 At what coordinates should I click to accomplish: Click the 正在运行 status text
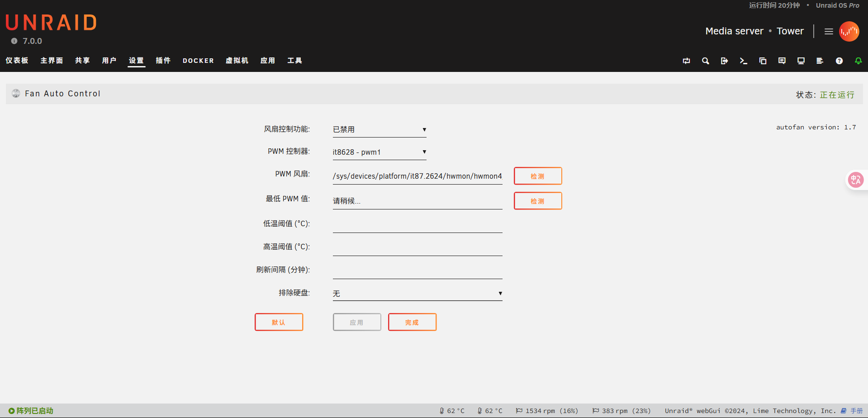click(x=837, y=95)
